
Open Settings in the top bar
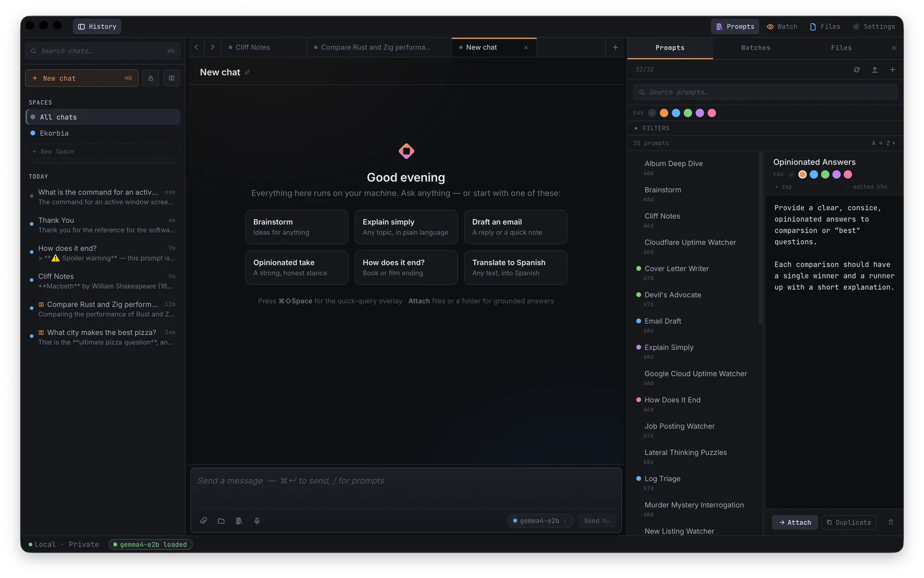click(x=874, y=27)
